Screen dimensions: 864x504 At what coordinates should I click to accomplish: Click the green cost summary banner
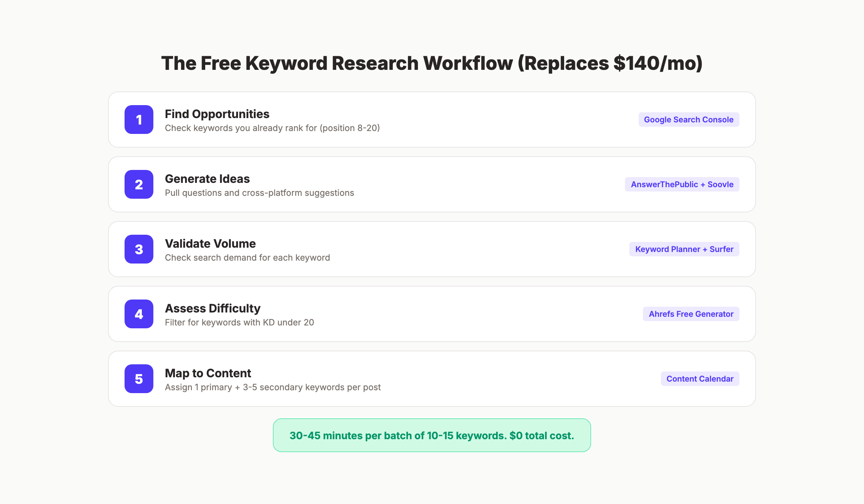[x=432, y=435]
